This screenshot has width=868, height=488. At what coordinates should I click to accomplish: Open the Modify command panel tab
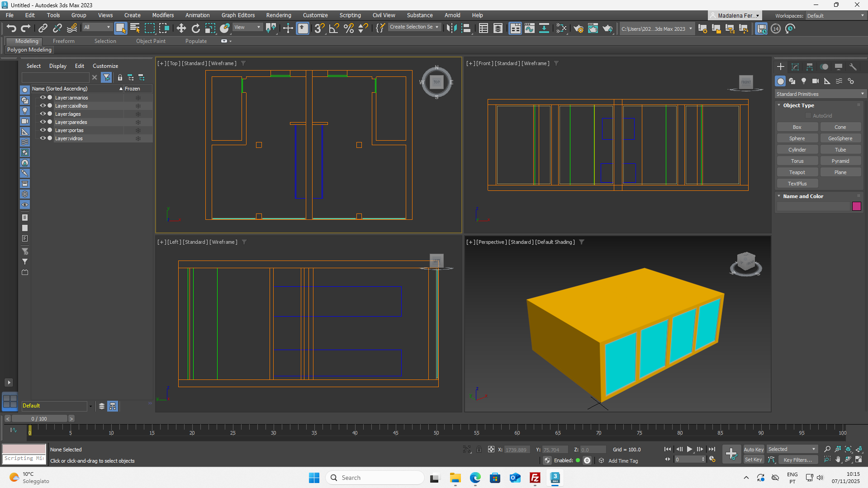pyautogui.click(x=795, y=67)
